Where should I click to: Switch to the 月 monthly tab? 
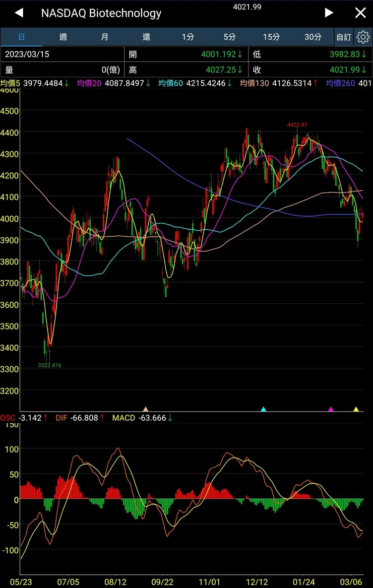(105, 37)
